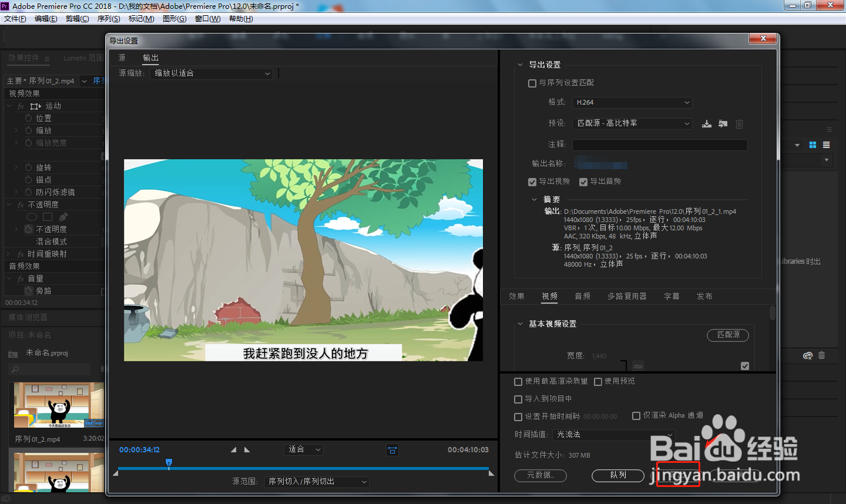Click the 匹配源 button
This screenshot has width=846, height=504.
728,335
